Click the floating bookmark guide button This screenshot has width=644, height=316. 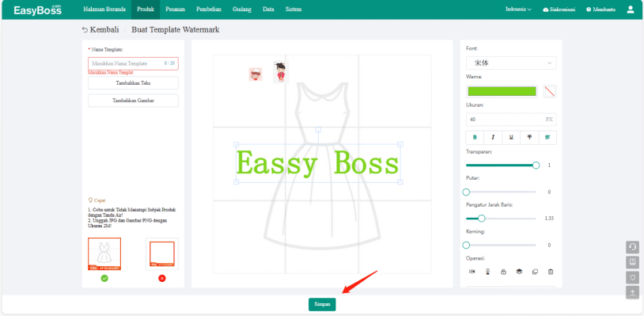tap(632, 262)
